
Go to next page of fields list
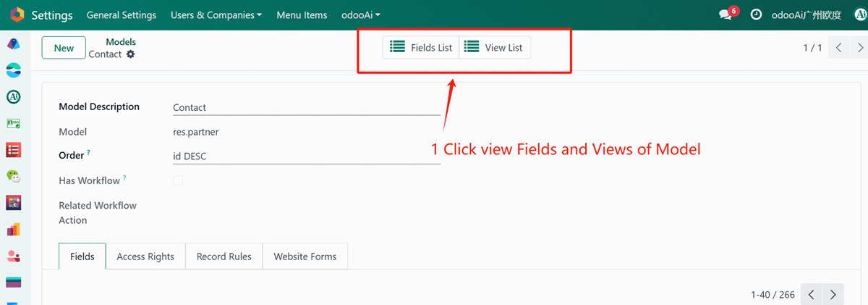coord(833,295)
